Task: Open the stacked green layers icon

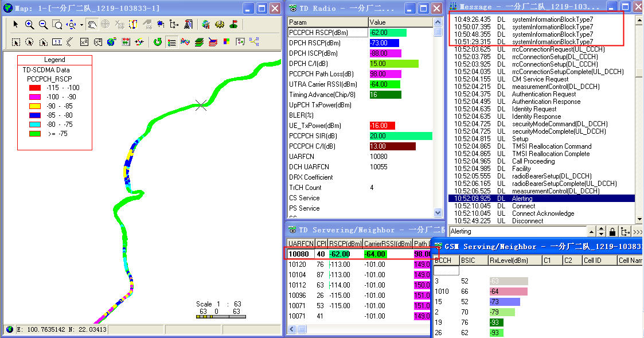Action: pyautogui.click(x=199, y=42)
